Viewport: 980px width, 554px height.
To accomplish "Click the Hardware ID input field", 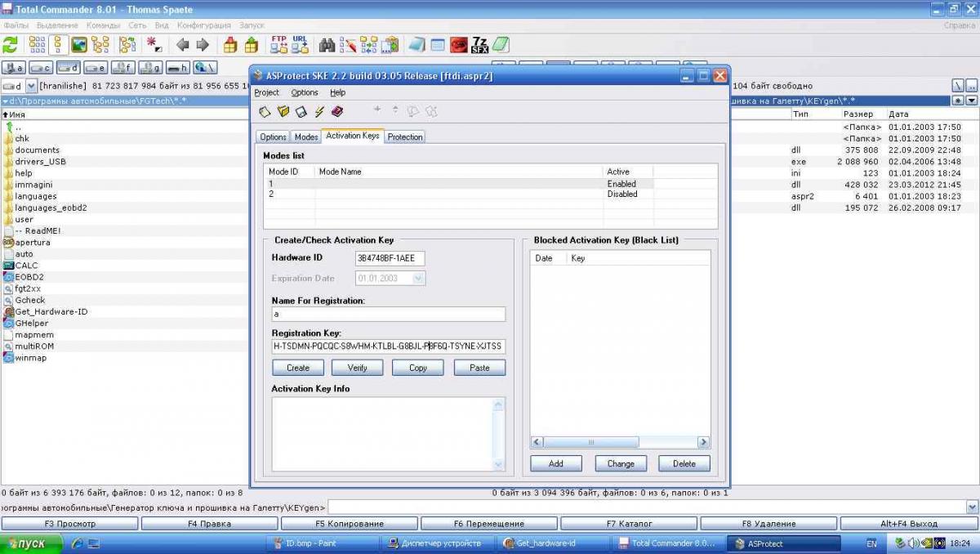I will [x=390, y=258].
